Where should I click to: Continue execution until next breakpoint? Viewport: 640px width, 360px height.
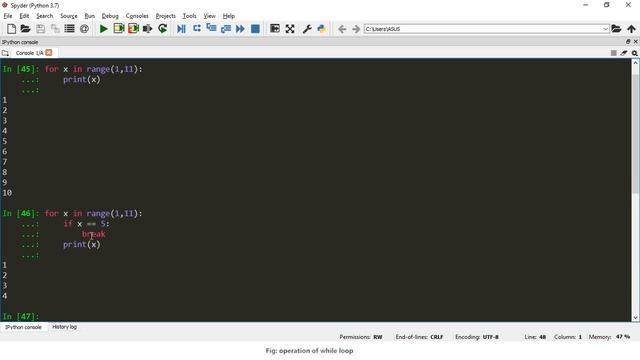pos(240,29)
